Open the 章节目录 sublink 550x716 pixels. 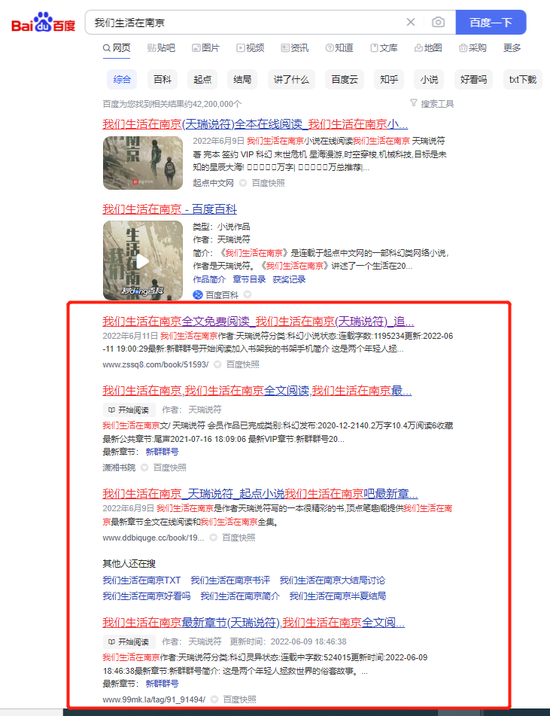click(x=249, y=279)
